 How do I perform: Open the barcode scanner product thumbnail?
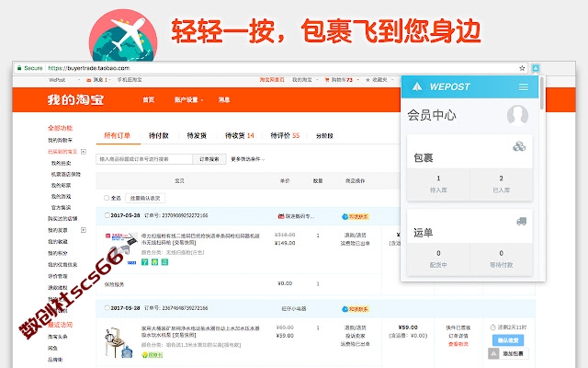(121, 249)
